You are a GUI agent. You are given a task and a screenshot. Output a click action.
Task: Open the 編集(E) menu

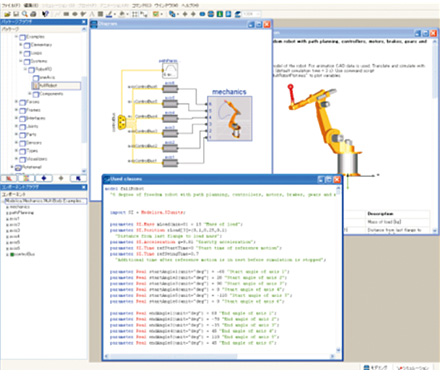pos(31,5)
